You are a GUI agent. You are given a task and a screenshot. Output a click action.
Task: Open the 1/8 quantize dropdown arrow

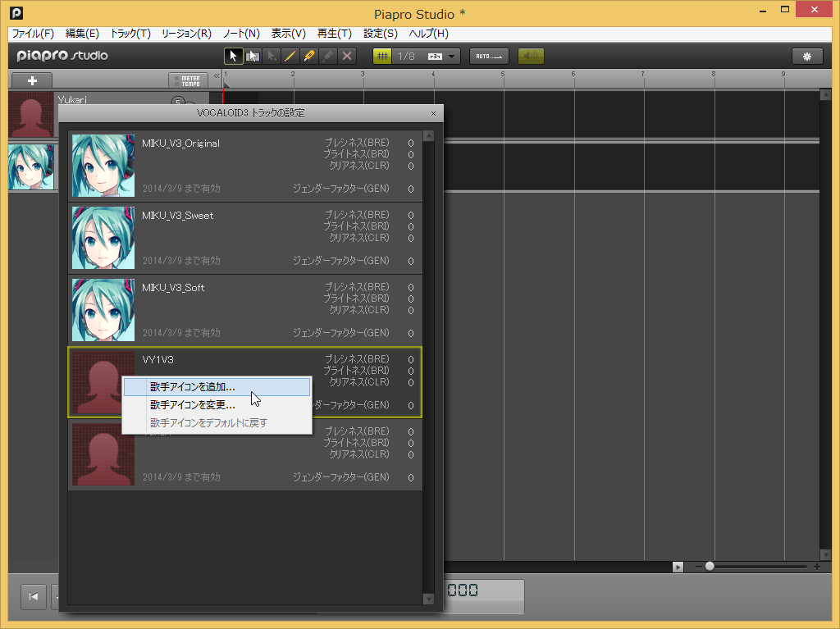click(452, 57)
